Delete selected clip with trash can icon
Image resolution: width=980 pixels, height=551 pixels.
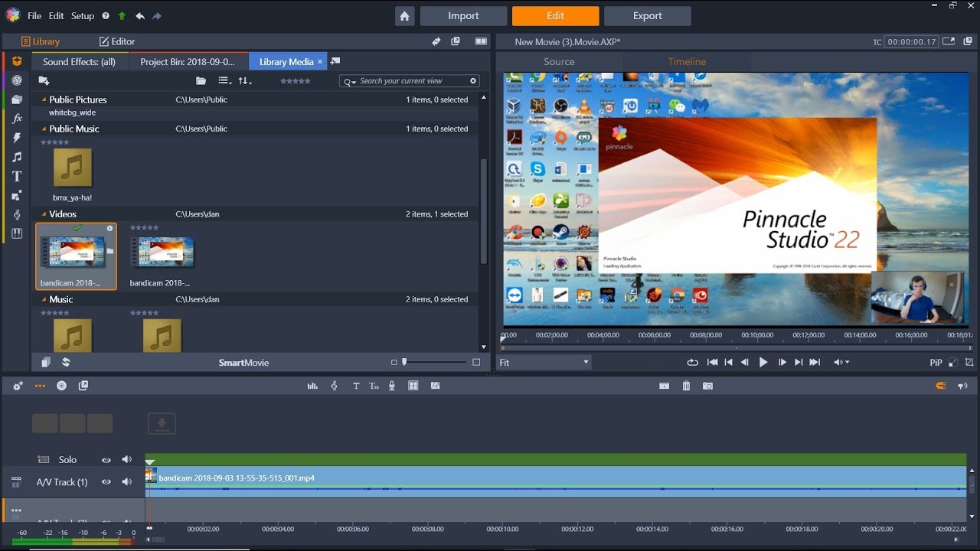[686, 386]
